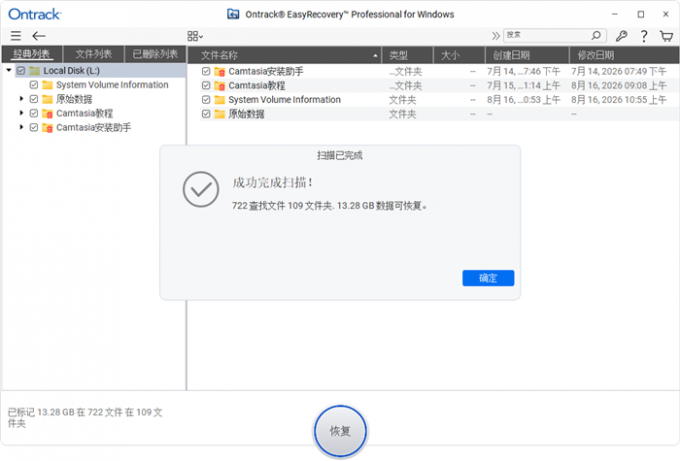Select Camtasia安装助手 row in file list
This screenshot has width=680, height=461.
pos(433,71)
